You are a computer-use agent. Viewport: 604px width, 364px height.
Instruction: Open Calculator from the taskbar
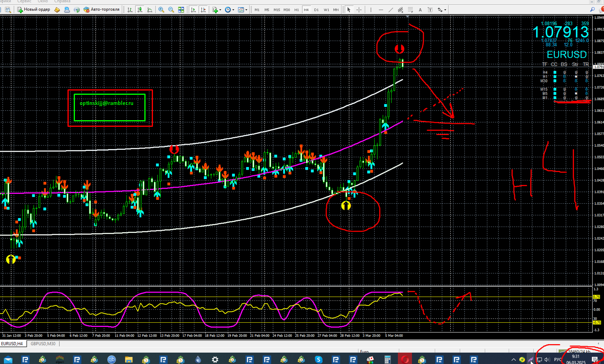pyautogui.click(x=387, y=359)
